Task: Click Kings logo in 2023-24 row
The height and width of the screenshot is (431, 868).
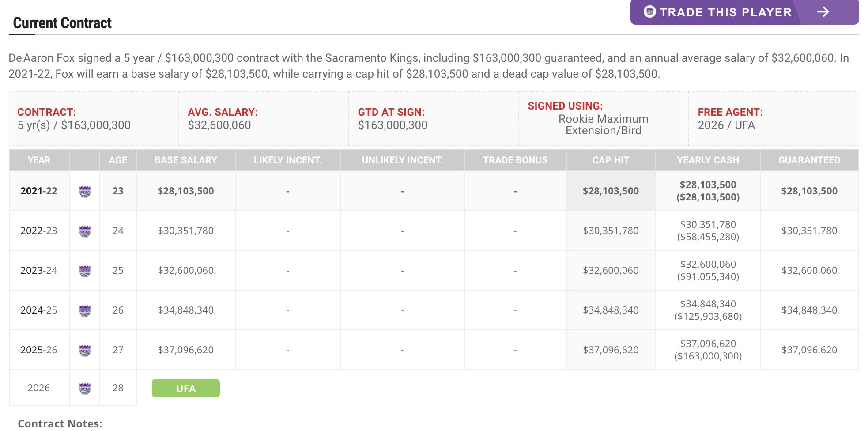Action: click(x=85, y=271)
